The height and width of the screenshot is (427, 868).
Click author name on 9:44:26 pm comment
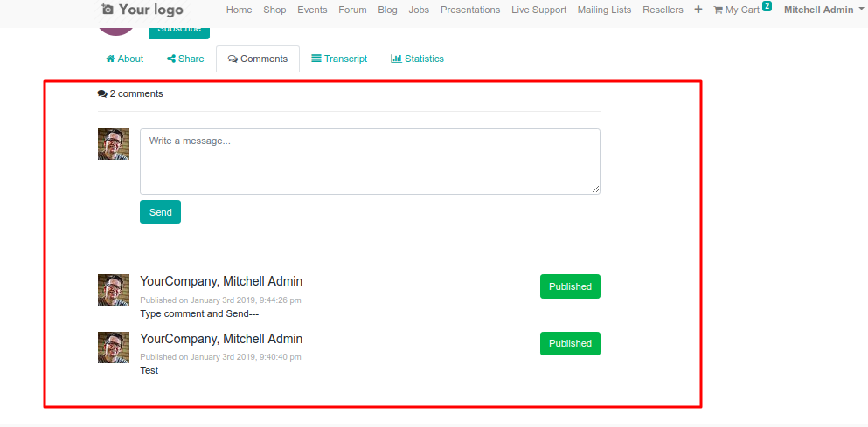[221, 281]
